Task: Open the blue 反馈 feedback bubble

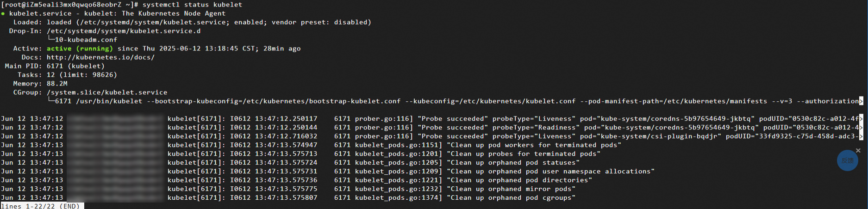Action: (847, 160)
